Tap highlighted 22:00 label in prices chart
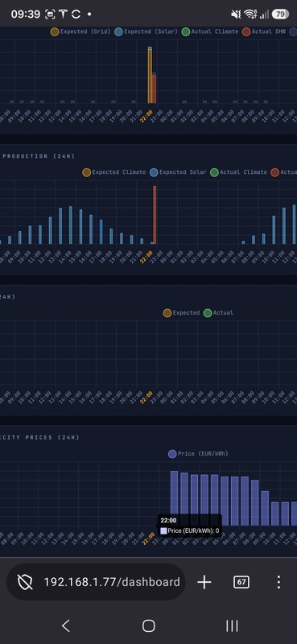The width and height of the screenshot is (297, 644). coord(148,539)
